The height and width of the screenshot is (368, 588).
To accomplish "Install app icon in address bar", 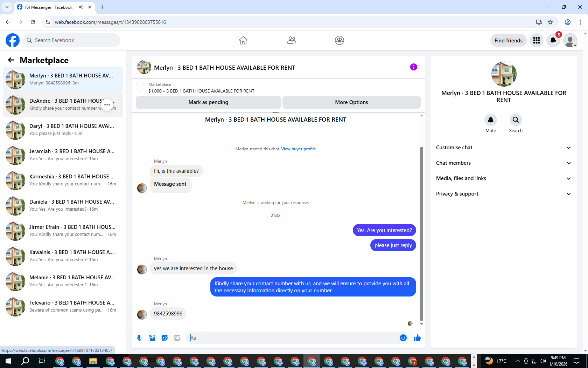I will [539, 22].
